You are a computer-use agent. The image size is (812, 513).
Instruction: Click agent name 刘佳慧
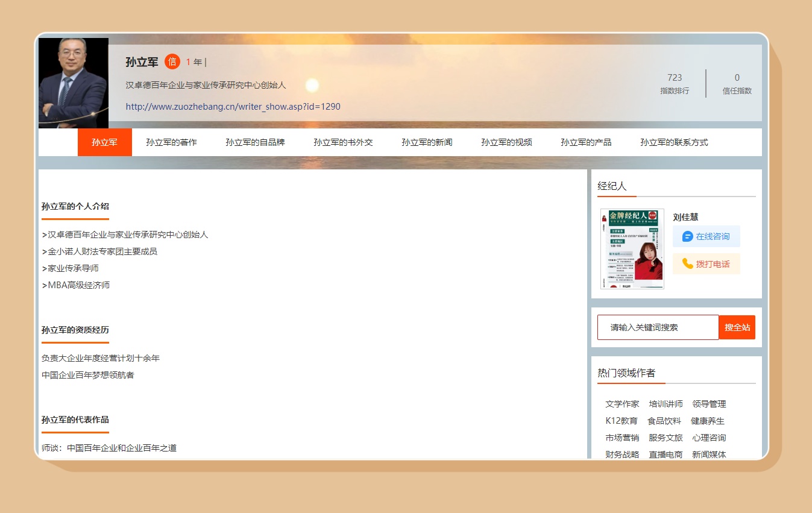coord(685,217)
